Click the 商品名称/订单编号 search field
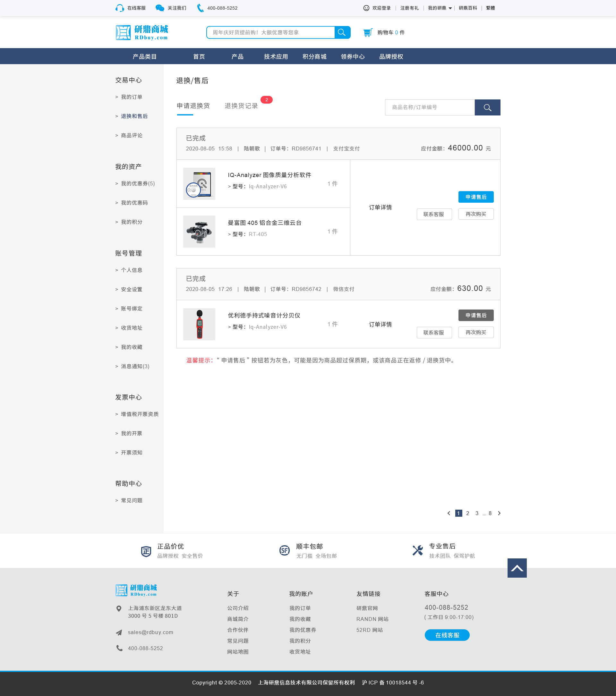This screenshot has width=616, height=696. pyautogui.click(x=430, y=107)
